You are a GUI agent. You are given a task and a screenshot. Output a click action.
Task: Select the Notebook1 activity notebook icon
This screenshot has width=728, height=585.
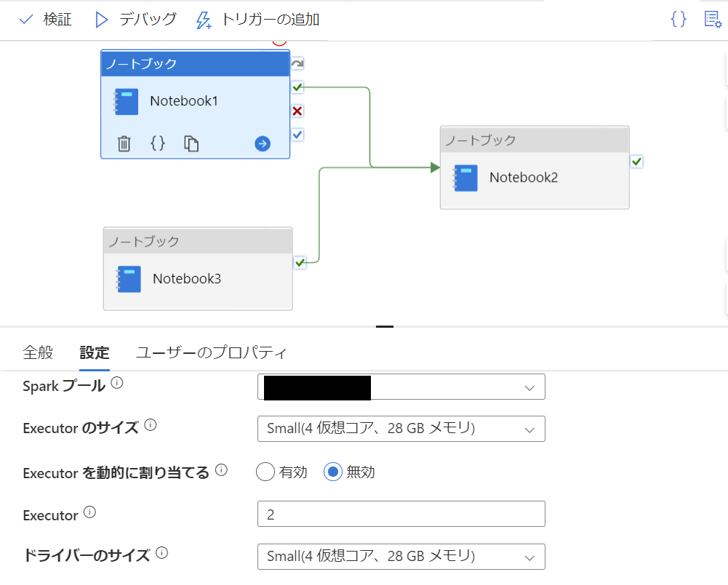pos(126,102)
